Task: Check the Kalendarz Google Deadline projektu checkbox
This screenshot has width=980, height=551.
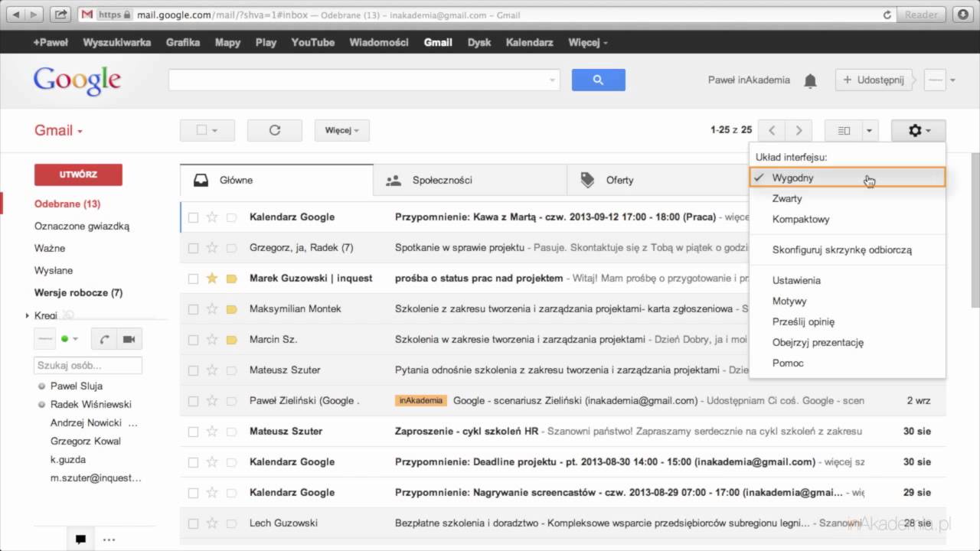Action: coord(193,462)
